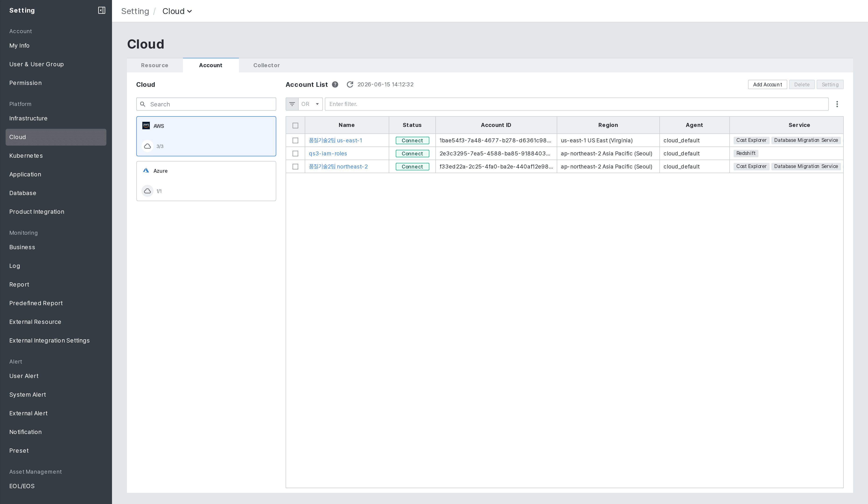Open the filter options icon
This screenshot has width=868, height=504.
[x=292, y=104]
